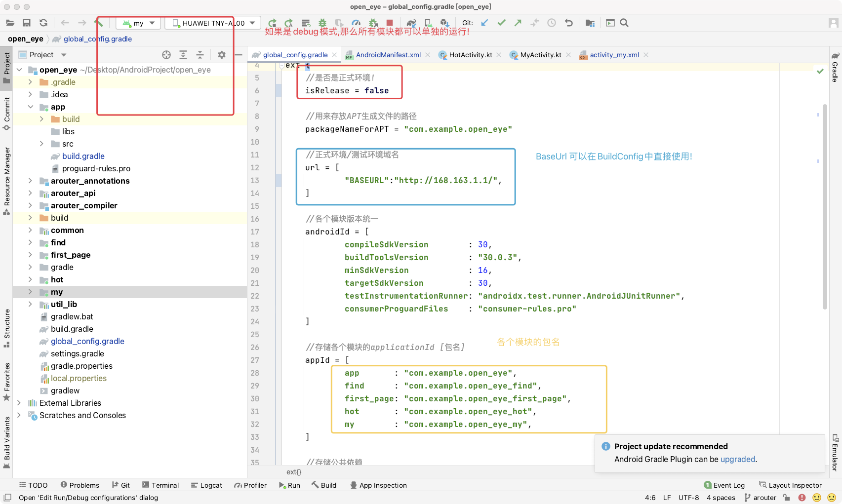Expand the arouter_api module node
842x504 pixels.
[x=31, y=193]
